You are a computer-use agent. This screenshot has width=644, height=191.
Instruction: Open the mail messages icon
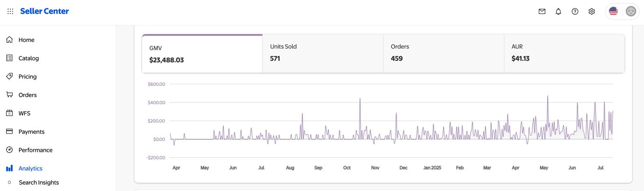[x=542, y=11]
